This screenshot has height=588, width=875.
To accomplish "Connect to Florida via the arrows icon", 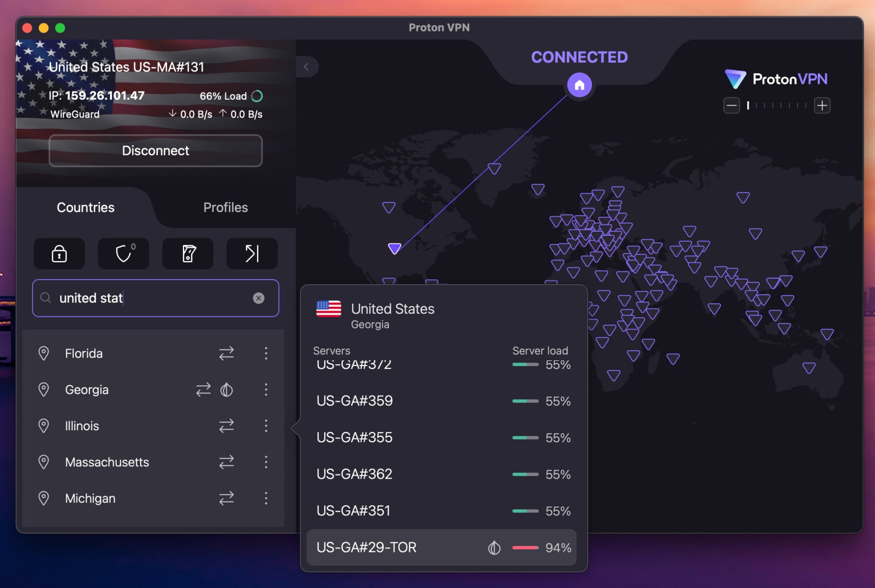I will pyautogui.click(x=226, y=353).
